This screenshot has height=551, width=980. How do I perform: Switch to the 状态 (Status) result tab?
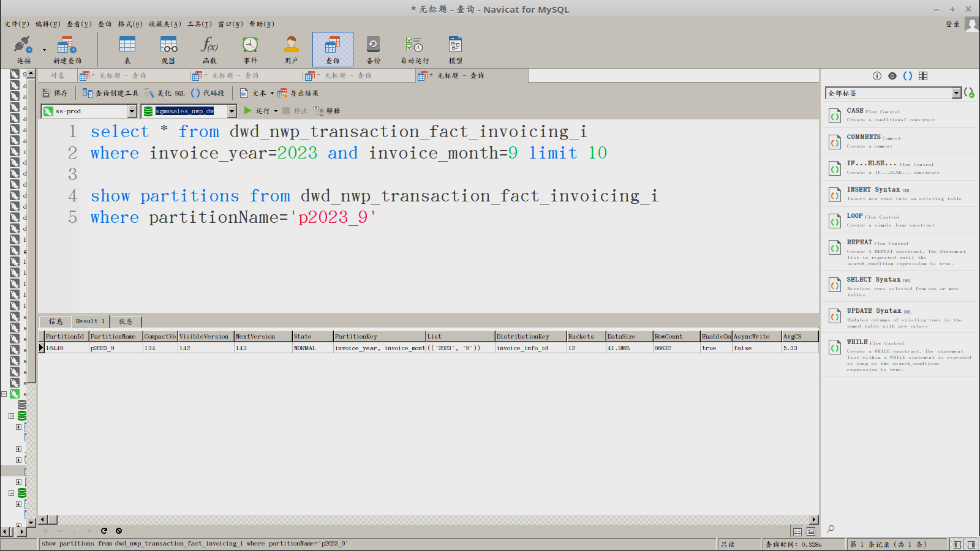tap(126, 321)
